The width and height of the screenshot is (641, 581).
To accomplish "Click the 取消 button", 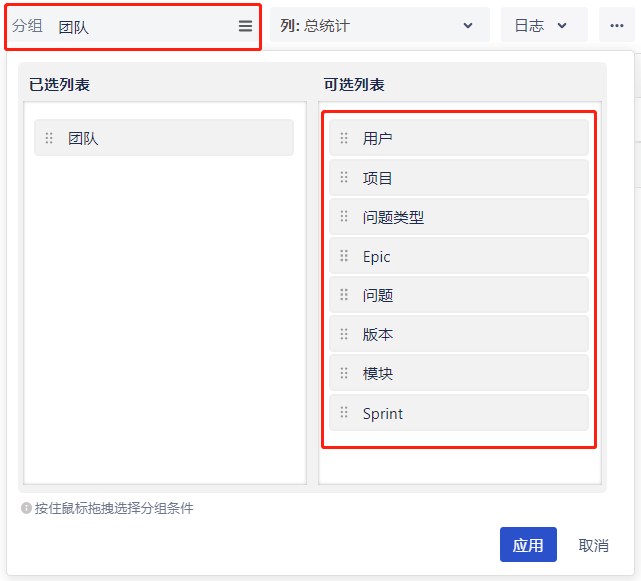I will tap(593, 545).
